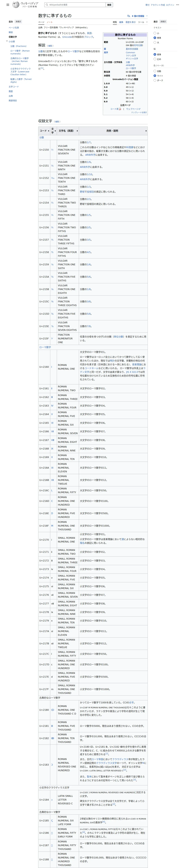Screen dimensions: 186x868
Task: Open the 履歴を表示 tab
Action: (131, 22)
